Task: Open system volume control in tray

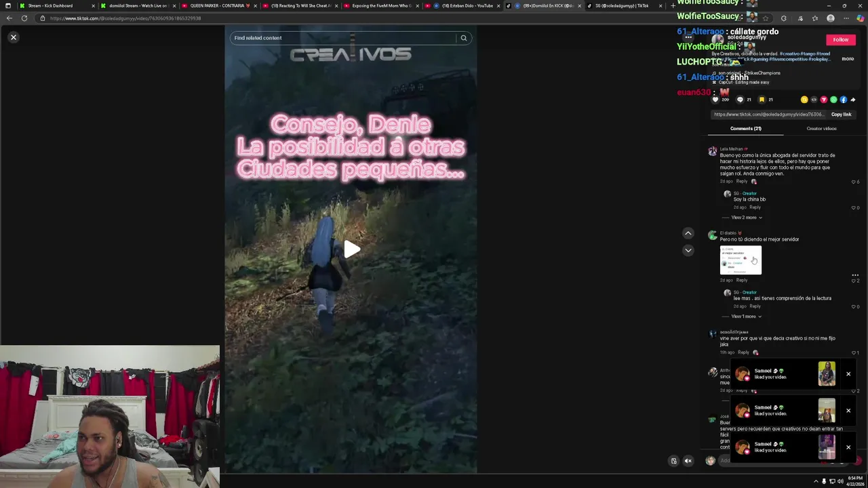Action: [840, 481]
